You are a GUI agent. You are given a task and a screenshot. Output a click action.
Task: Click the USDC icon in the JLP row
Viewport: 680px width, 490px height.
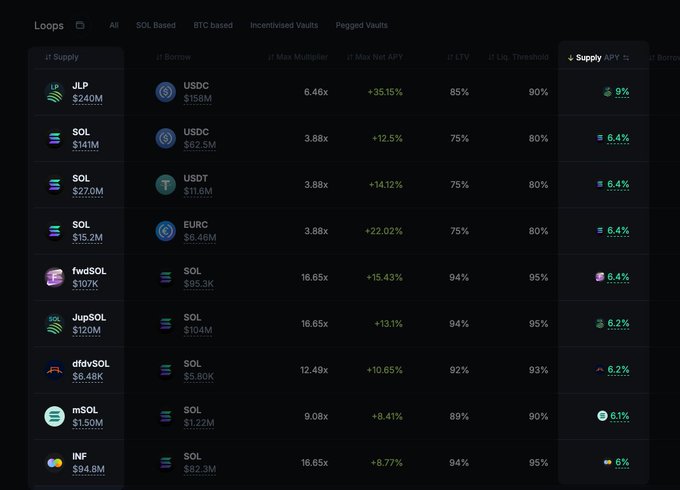point(165,92)
